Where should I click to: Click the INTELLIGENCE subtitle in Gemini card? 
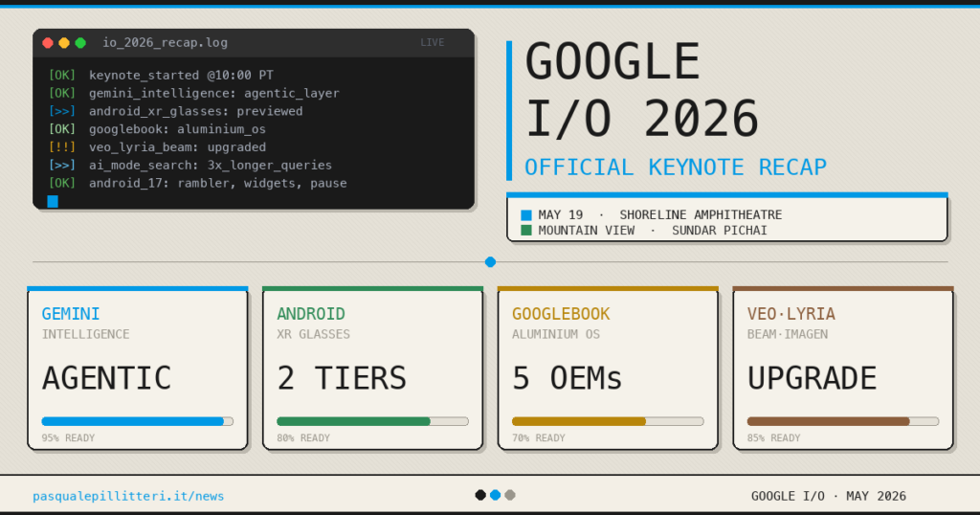click(85, 334)
